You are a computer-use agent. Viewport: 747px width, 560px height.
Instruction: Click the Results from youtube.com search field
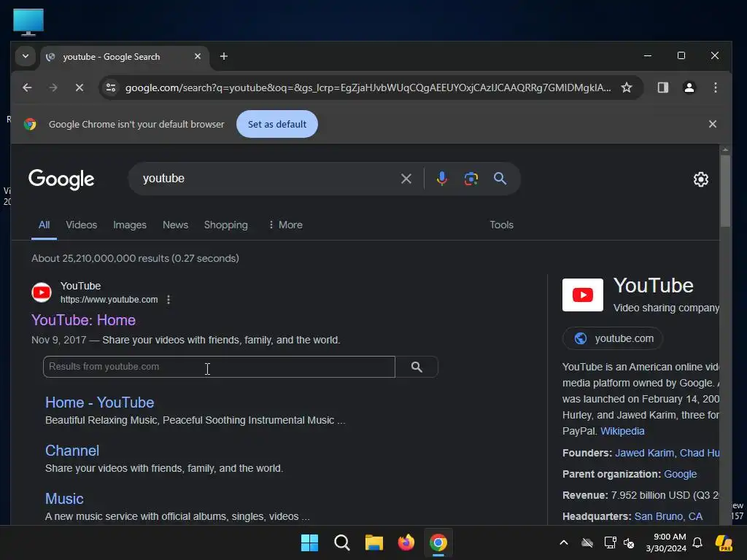pos(219,367)
